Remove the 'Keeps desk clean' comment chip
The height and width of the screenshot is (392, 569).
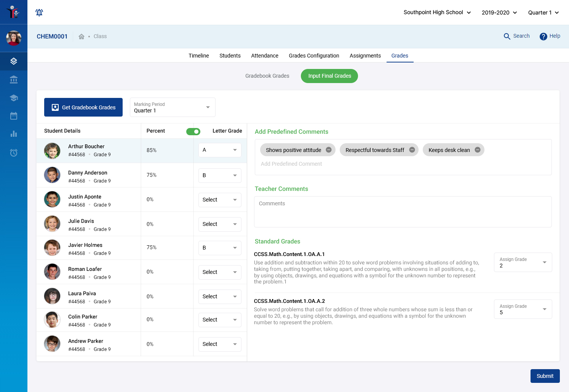[x=478, y=150]
